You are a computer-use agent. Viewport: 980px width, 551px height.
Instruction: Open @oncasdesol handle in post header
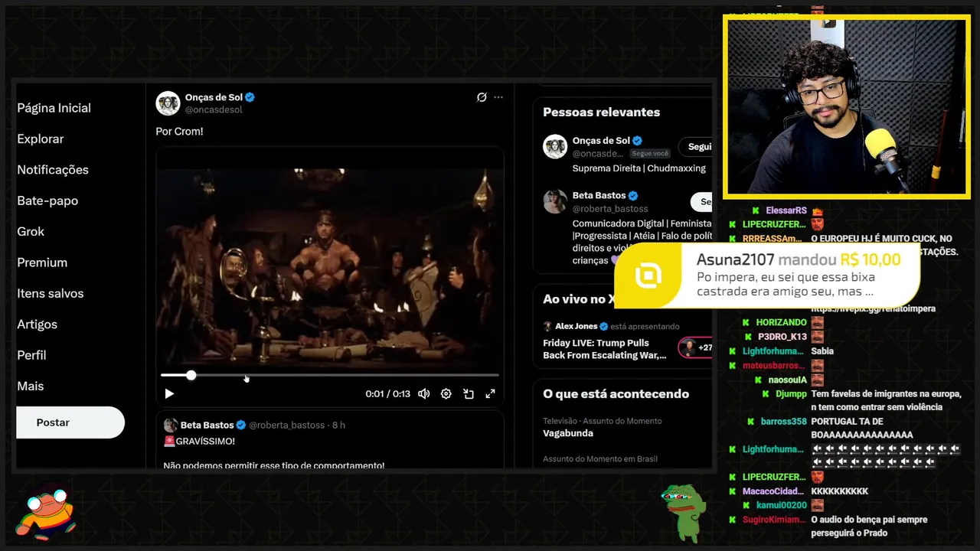(x=214, y=109)
